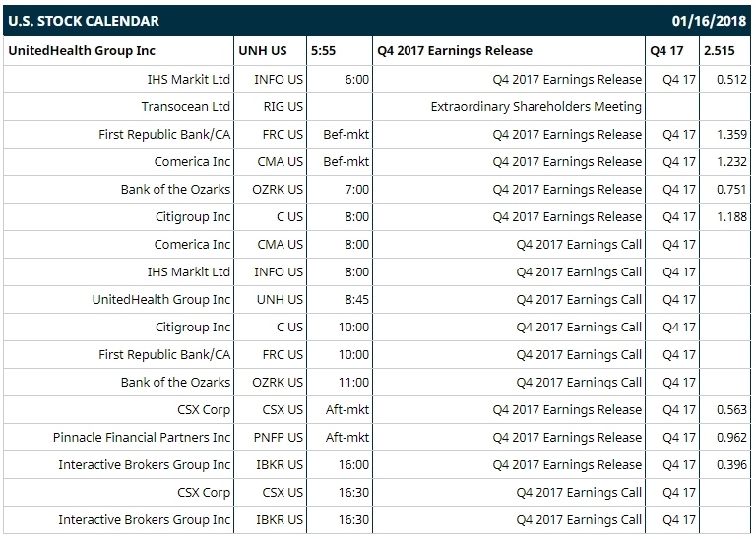756x539 pixels.
Task: Click the 0.396 estimate value
Action: tap(731, 465)
